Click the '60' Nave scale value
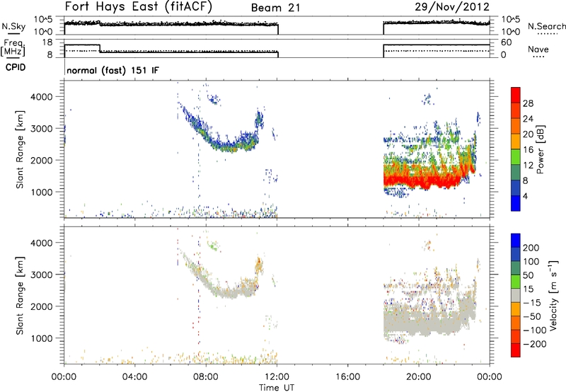Viewport: 566px width, 392px height. pos(506,42)
